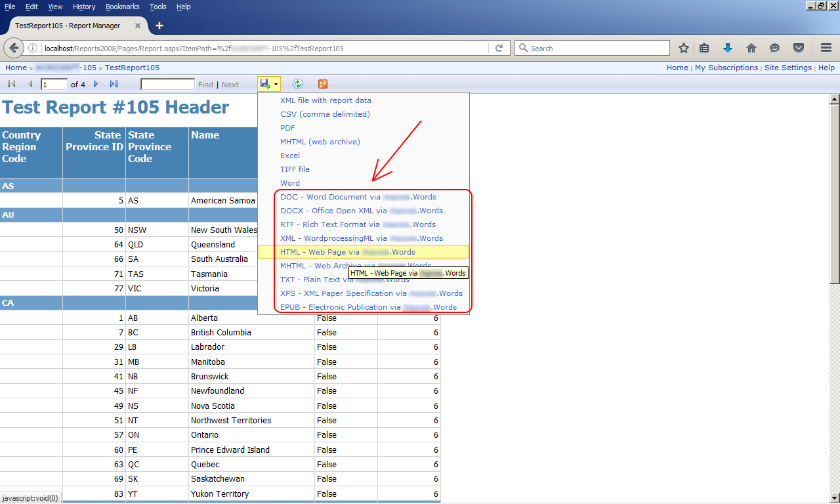The width and height of the screenshot is (840, 504).
Task: Open the Firefox hamburger menu
Action: (x=826, y=48)
